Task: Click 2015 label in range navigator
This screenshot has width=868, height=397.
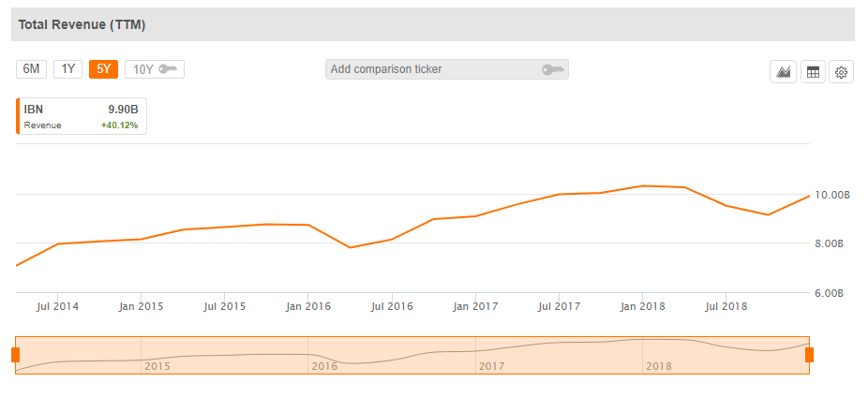Action: pos(157,366)
